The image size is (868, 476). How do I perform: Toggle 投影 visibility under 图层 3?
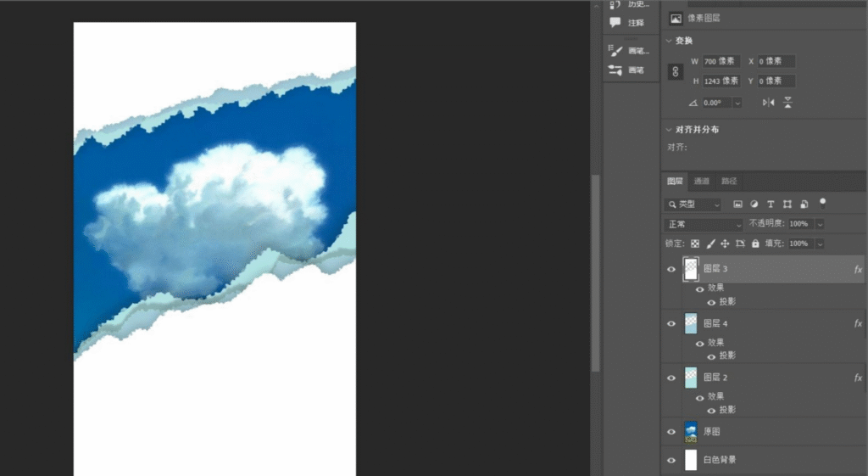tap(711, 303)
